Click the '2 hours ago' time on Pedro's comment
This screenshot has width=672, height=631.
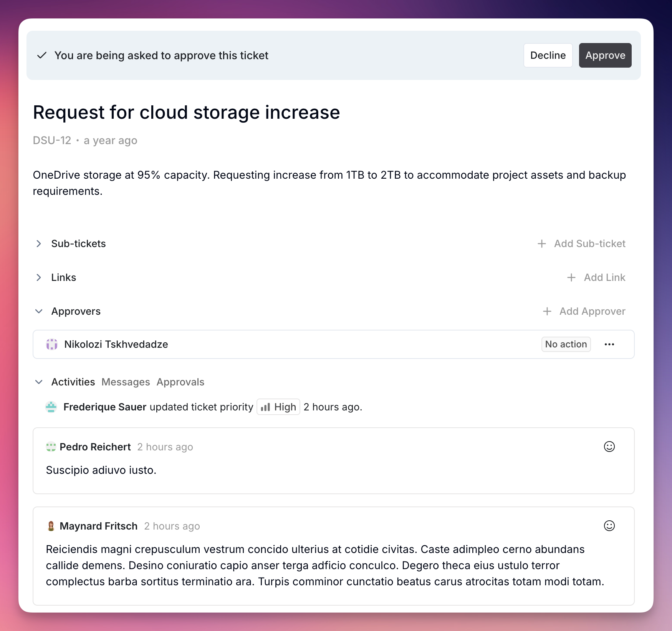coord(165,447)
